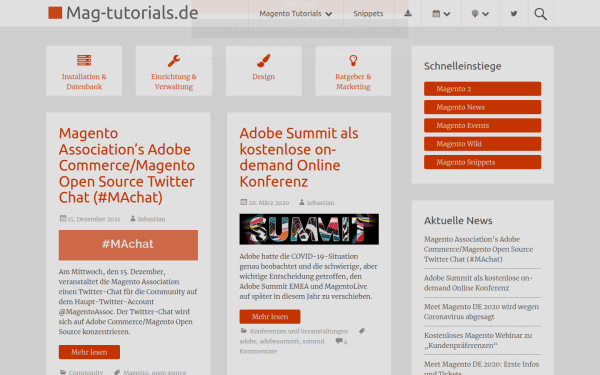600x375 pixels.
Task: Open the Twitter bird icon
Action: point(514,14)
